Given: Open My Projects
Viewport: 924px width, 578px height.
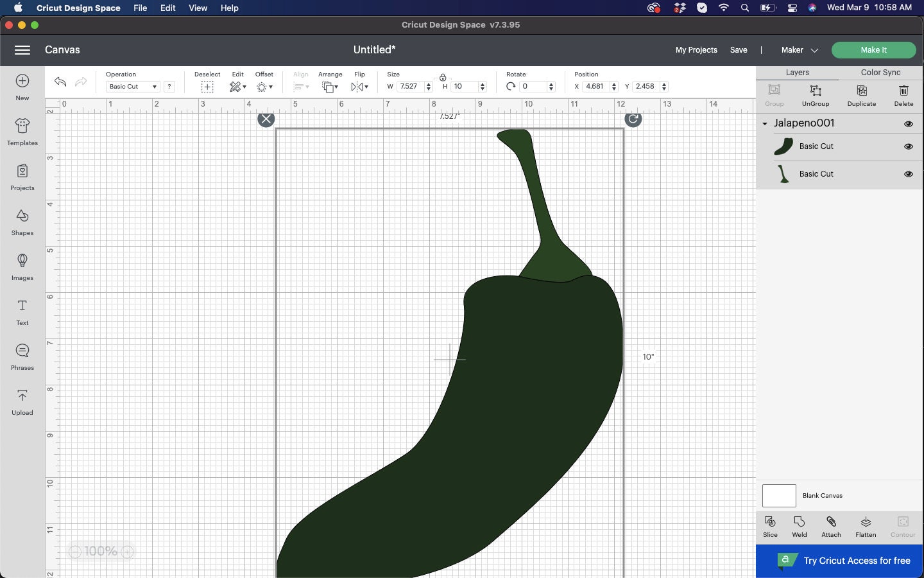Looking at the screenshot, I should pyautogui.click(x=696, y=49).
